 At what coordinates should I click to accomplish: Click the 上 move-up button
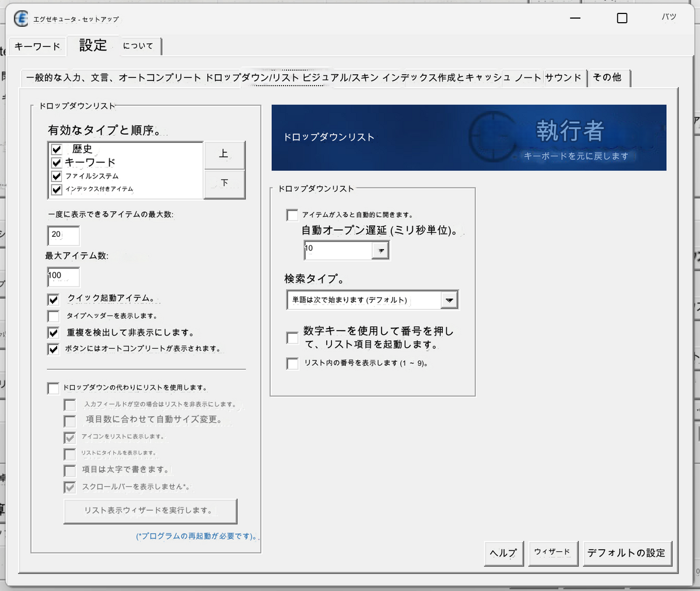[224, 155]
